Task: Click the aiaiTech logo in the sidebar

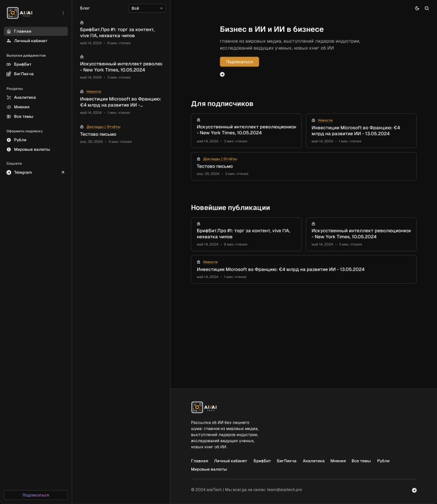Action: pos(20,13)
